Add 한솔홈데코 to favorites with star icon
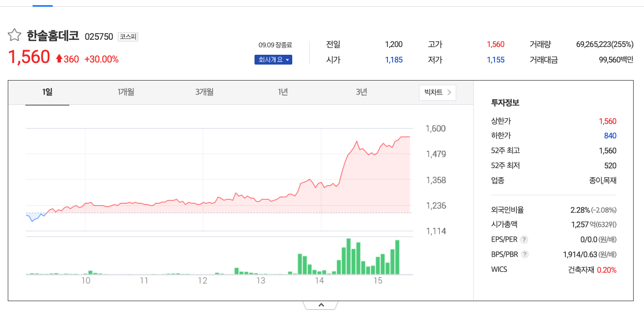Image resolution: width=644 pixels, height=328 pixels. pyautogui.click(x=14, y=36)
